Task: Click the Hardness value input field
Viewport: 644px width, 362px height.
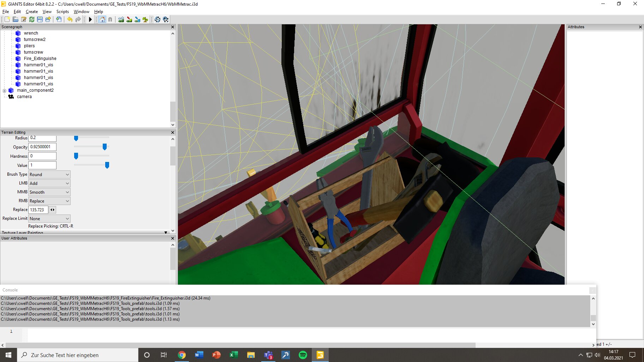Action: click(42, 156)
